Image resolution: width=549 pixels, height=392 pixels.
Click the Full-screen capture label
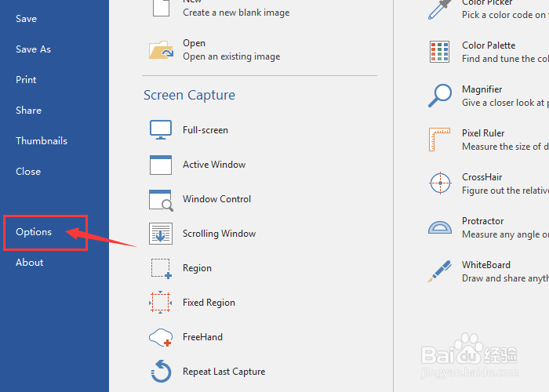[205, 130]
